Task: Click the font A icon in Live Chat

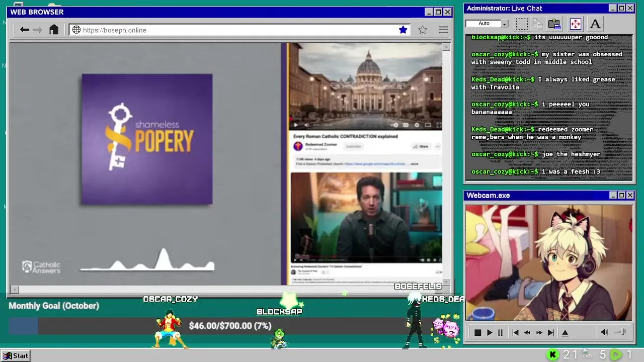Action: coord(595,24)
